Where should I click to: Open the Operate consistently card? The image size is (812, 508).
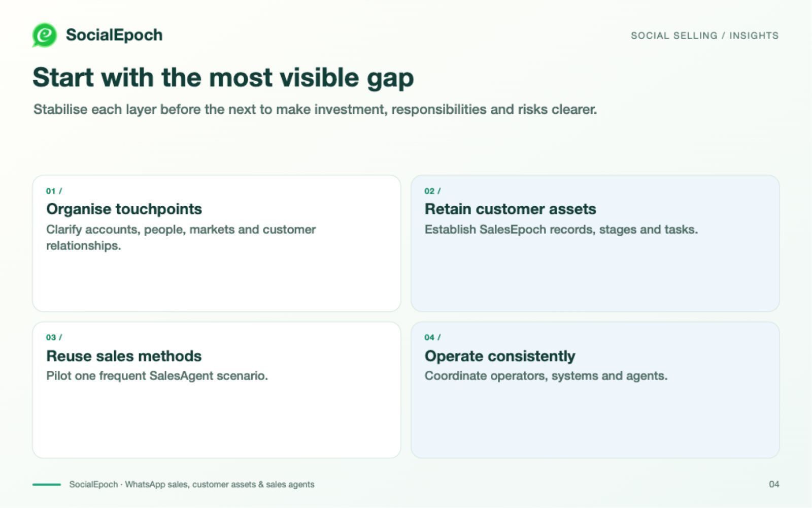595,390
